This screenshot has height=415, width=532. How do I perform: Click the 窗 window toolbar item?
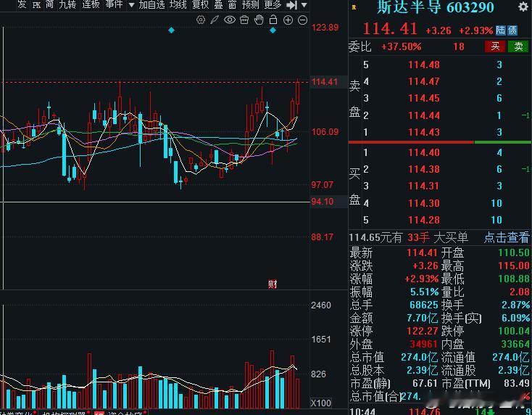point(233,4)
